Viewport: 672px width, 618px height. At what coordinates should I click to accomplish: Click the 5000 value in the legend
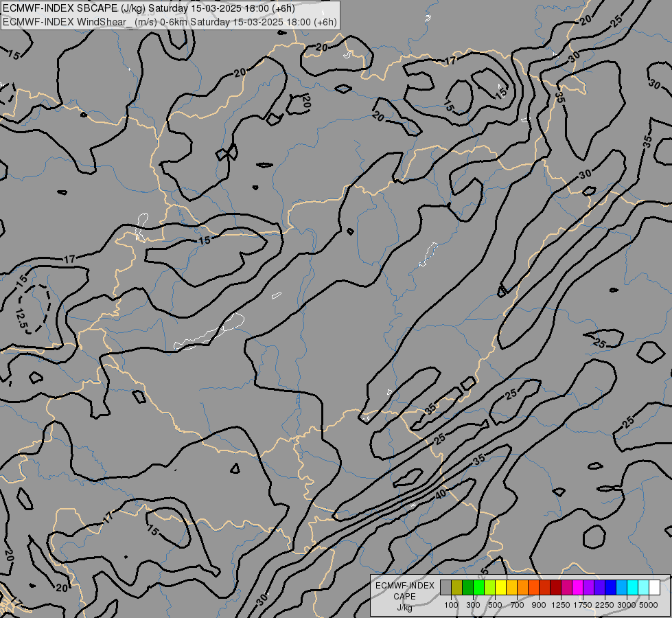pyautogui.click(x=649, y=605)
